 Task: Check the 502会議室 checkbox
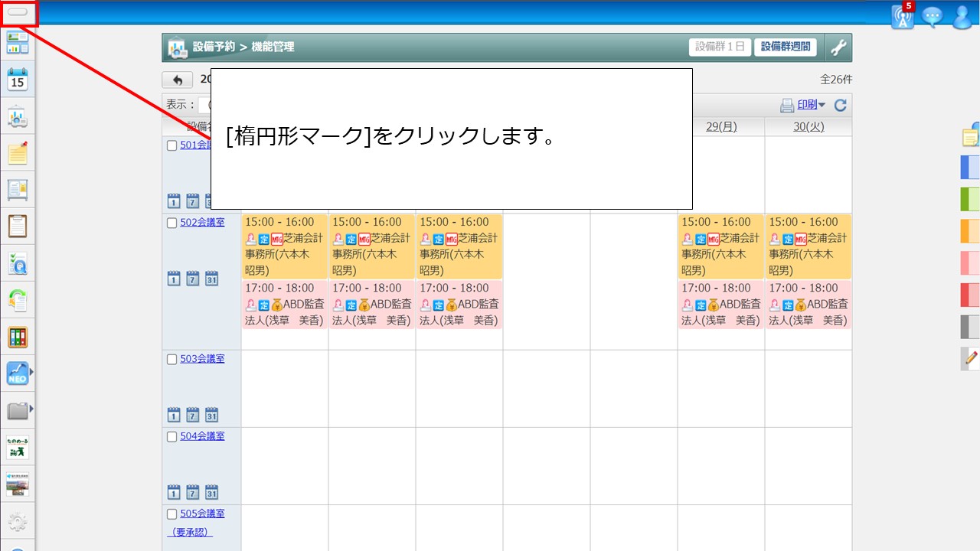[x=172, y=223]
